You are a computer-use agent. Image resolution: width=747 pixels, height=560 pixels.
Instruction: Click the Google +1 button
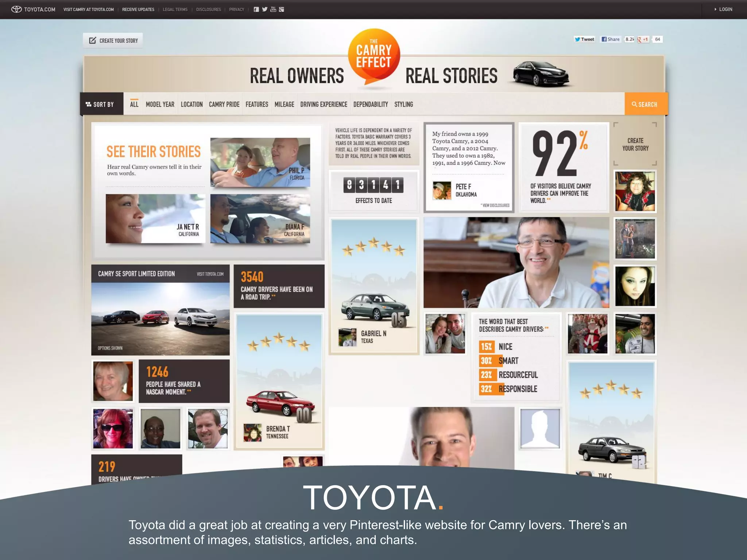pos(643,39)
